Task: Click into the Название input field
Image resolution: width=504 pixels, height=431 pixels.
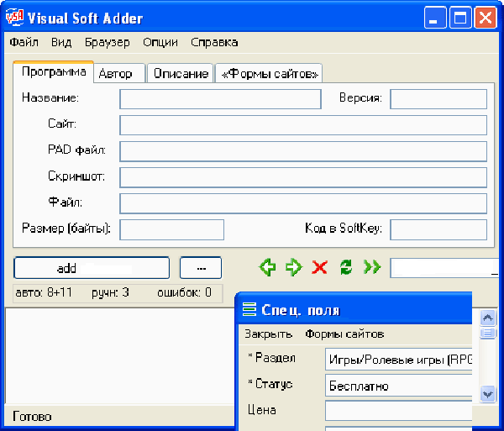Action: [x=220, y=99]
